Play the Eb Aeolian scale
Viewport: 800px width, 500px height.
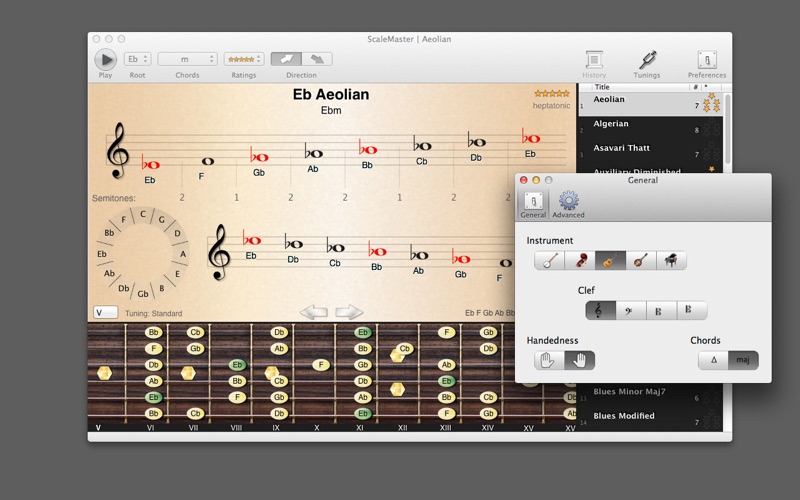tap(106, 60)
